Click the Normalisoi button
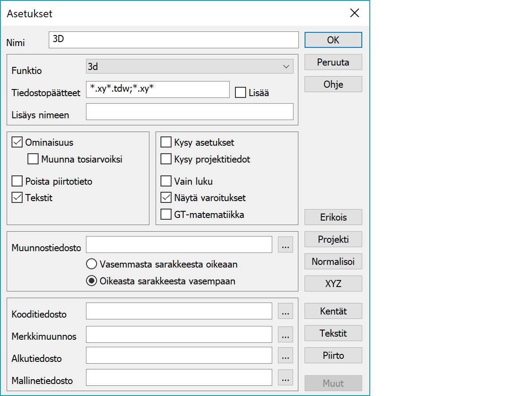This screenshot has width=532, height=396. tap(333, 261)
